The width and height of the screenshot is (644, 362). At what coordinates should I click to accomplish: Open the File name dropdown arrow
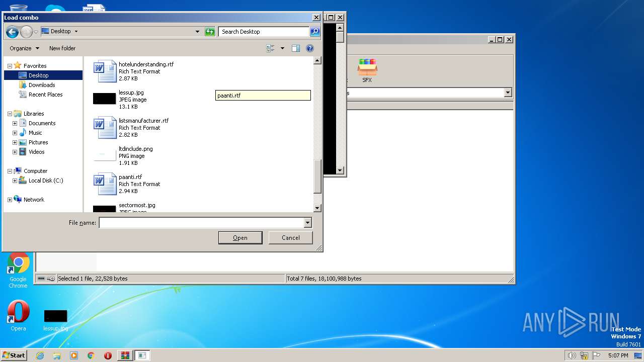click(308, 223)
